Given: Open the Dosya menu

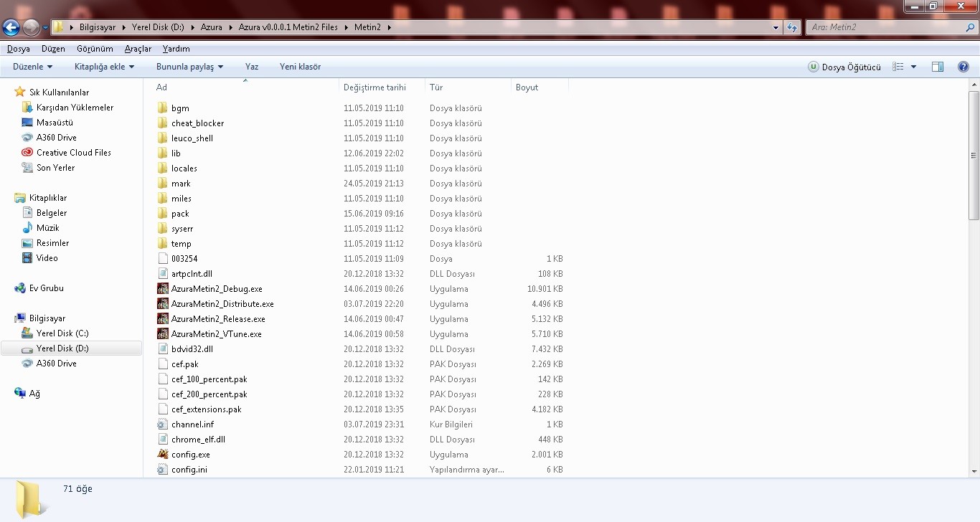Looking at the screenshot, I should pos(19,49).
